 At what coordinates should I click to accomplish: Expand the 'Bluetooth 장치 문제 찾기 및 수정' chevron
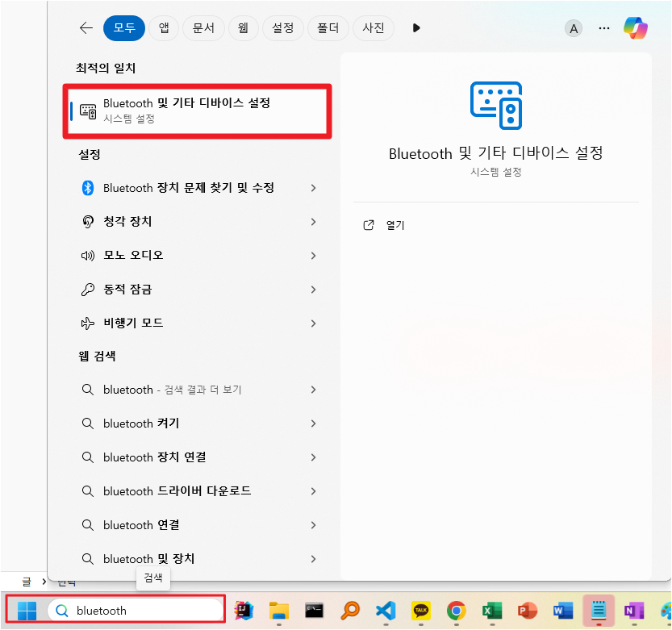313,188
